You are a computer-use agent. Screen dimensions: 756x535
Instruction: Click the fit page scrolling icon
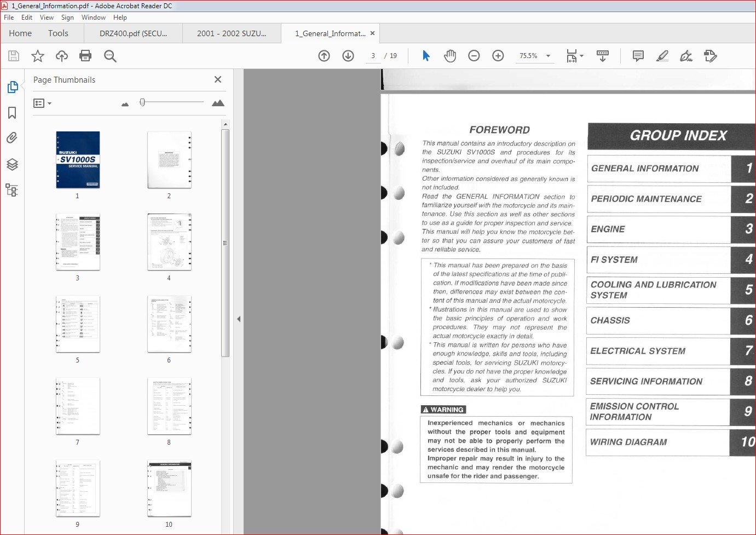coord(572,56)
